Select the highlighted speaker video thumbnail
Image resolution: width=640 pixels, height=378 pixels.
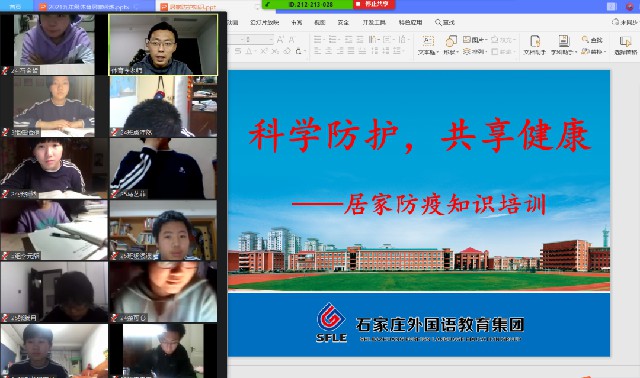point(163,45)
